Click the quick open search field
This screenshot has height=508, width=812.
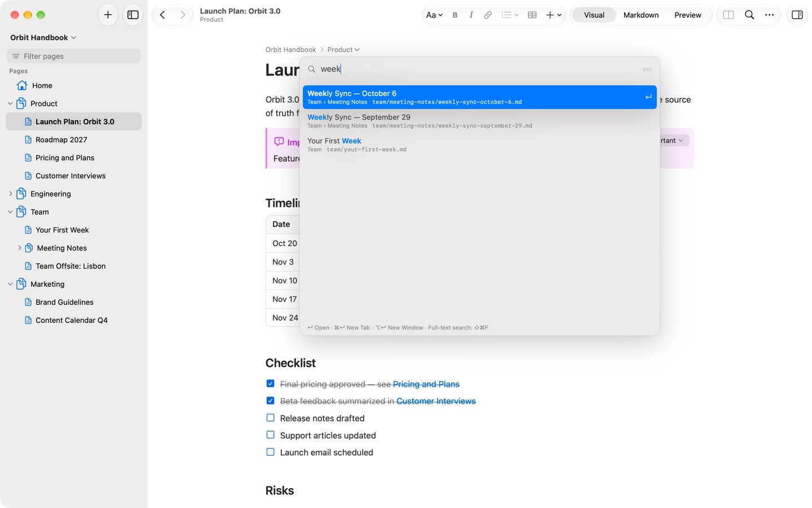(x=479, y=69)
